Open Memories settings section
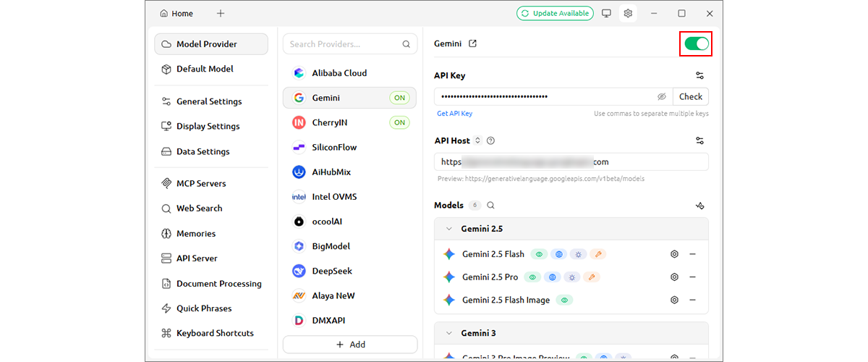Image resolution: width=868 pixels, height=362 pixels. click(211, 234)
